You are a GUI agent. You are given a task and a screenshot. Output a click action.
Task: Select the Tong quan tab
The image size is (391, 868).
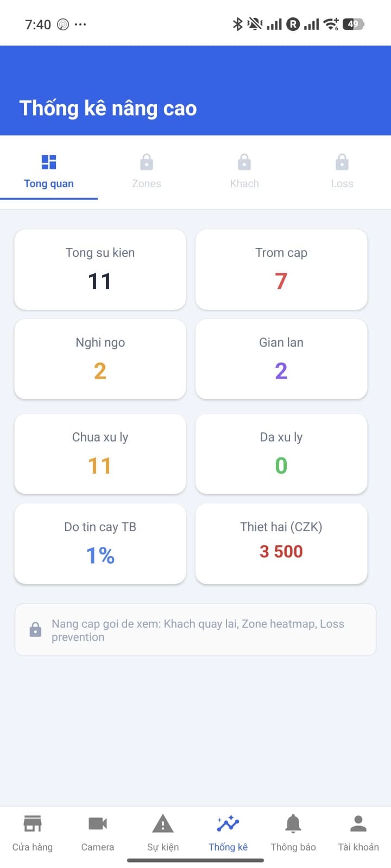point(49,183)
